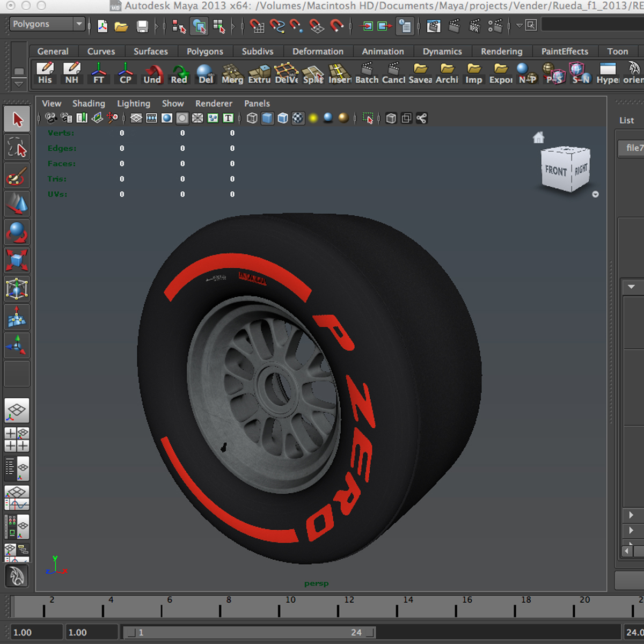Click the FT freeze transform shelf icon

pyautogui.click(x=99, y=74)
